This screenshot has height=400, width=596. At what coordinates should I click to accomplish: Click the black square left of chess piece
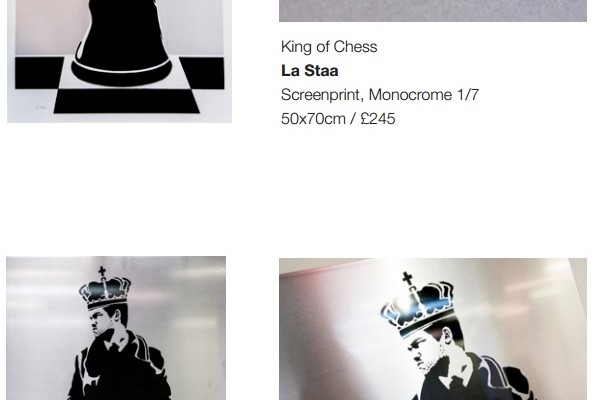(x=40, y=73)
